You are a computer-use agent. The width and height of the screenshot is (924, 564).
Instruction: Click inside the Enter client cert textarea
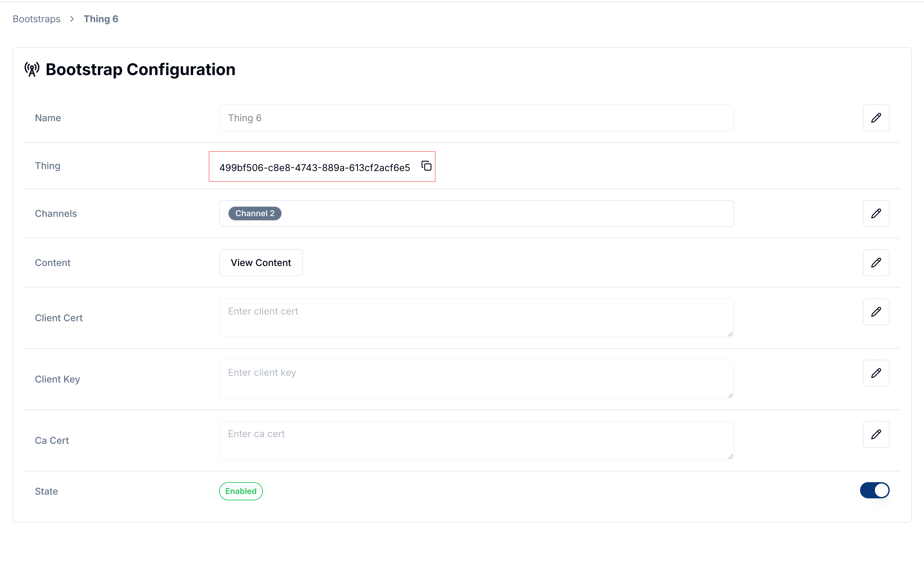476,318
